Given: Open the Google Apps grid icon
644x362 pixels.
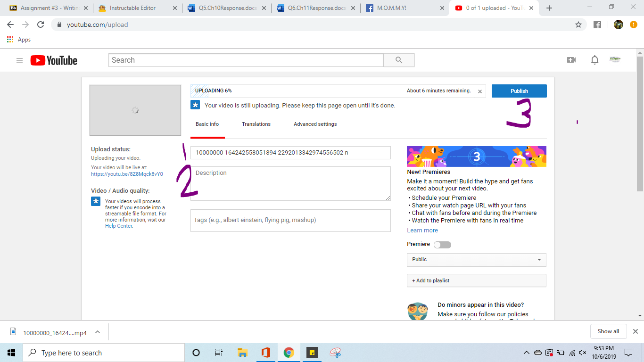Looking at the screenshot, I should 9,40.
